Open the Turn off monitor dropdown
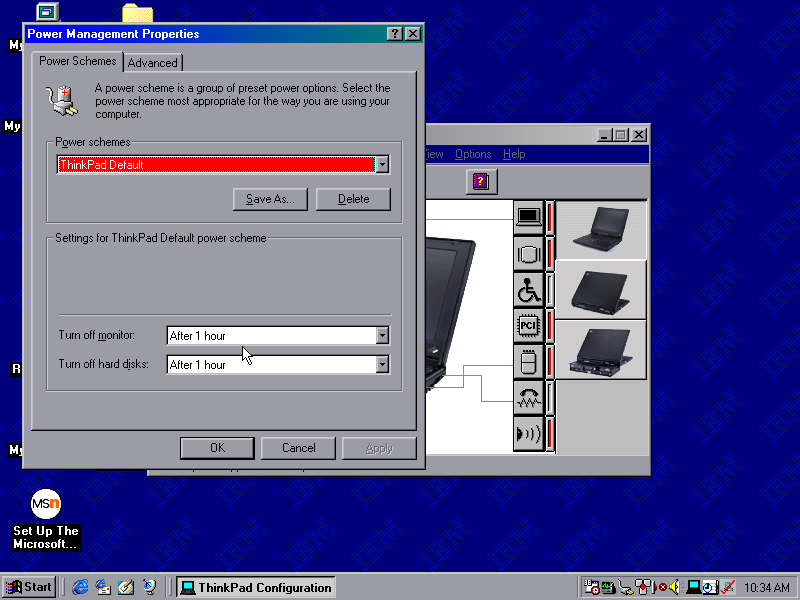This screenshot has width=800, height=600. click(x=381, y=336)
